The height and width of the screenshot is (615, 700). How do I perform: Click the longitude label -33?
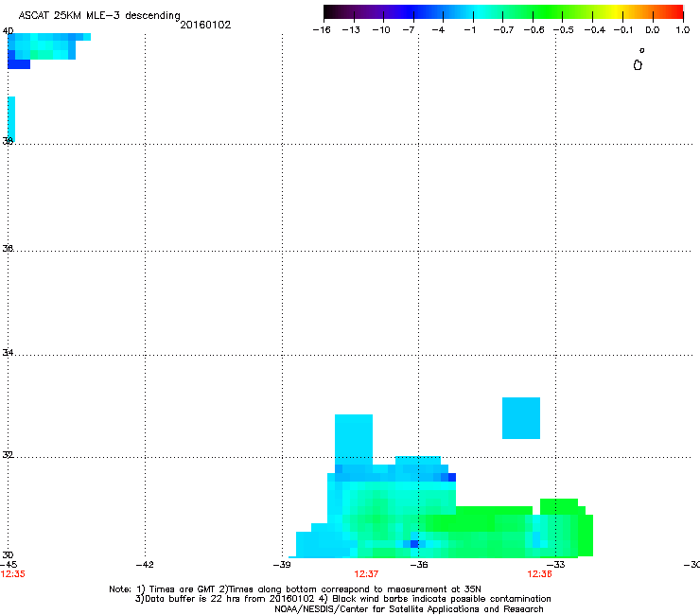[x=556, y=565]
